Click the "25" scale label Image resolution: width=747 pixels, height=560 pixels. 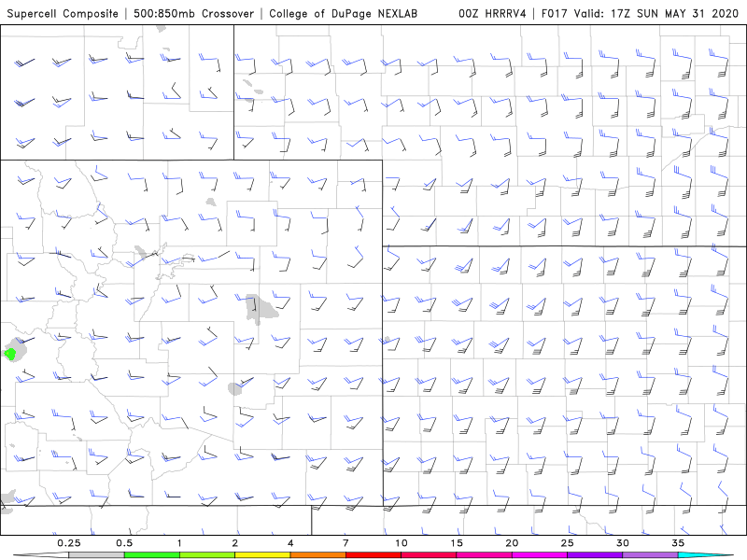(567, 543)
